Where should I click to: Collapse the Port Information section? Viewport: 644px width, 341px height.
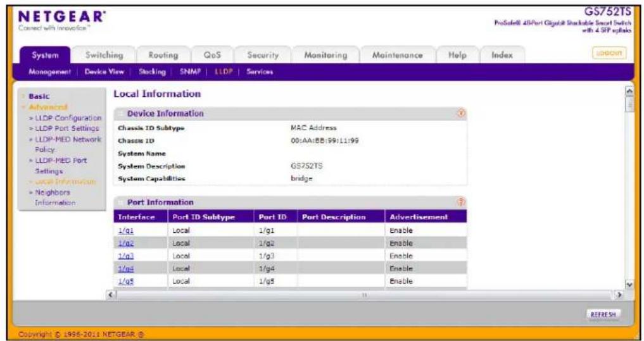click(x=121, y=202)
